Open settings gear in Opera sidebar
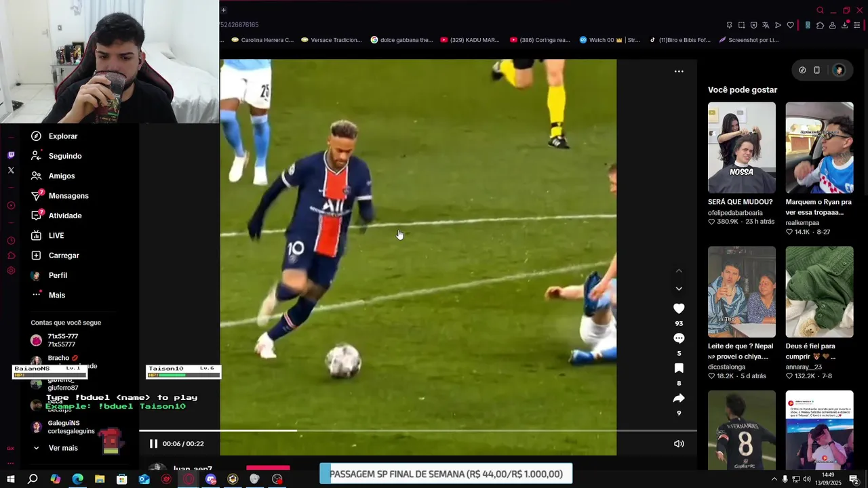The height and width of the screenshot is (488, 868). [11, 270]
